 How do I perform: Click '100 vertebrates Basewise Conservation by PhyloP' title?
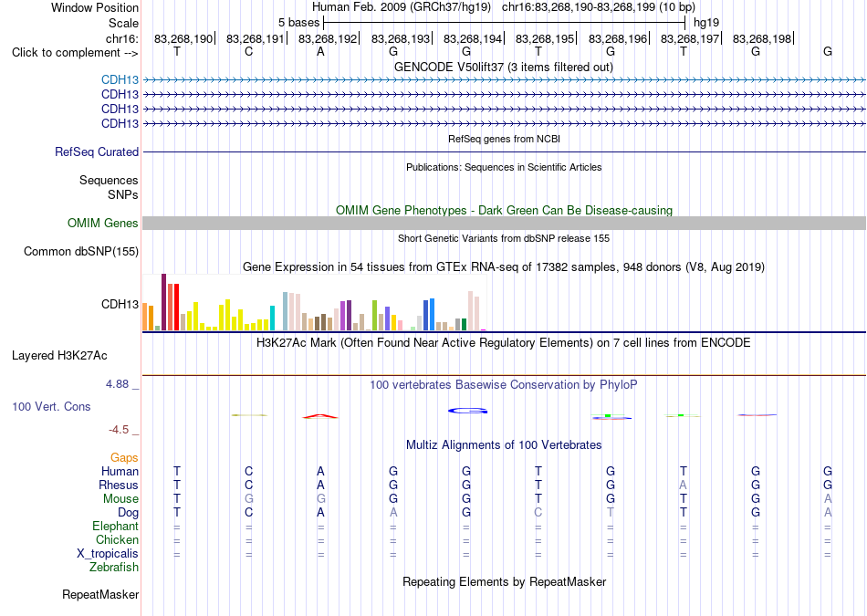coord(504,385)
